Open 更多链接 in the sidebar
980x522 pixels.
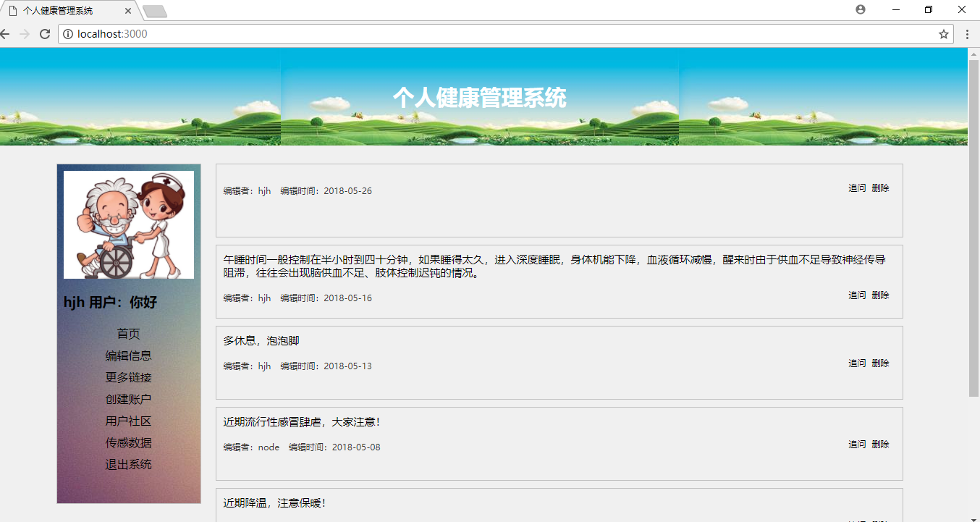(129, 377)
